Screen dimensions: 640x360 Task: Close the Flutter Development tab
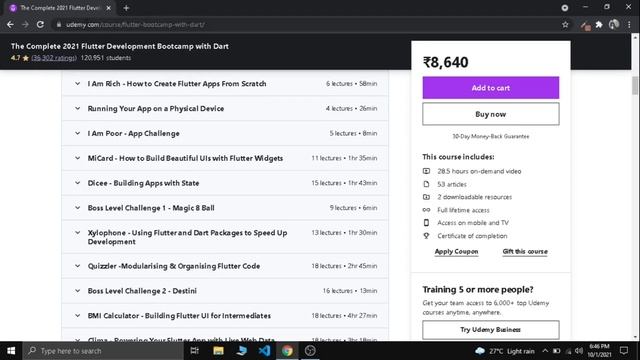[x=109, y=8]
